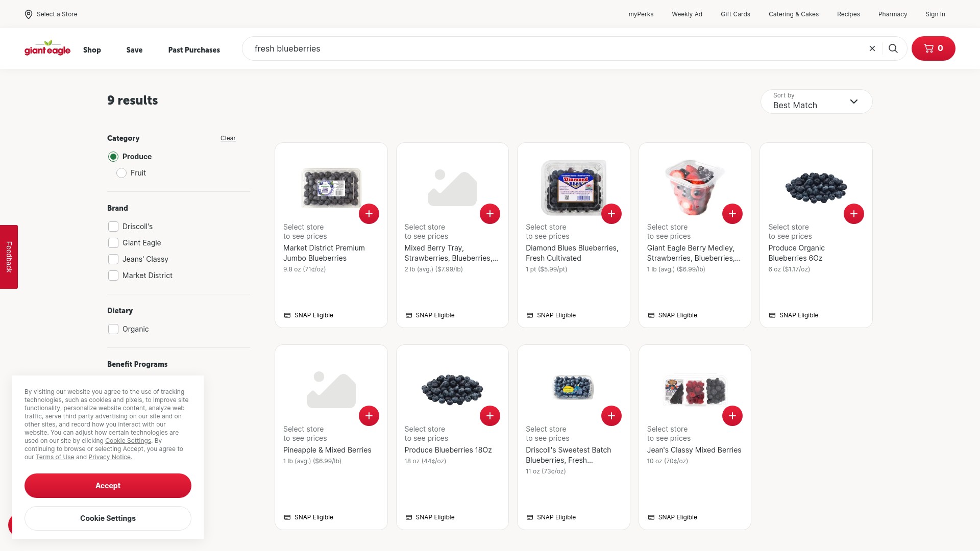Image resolution: width=980 pixels, height=551 pixels.
Task: Check the Giant Eagle brand filter
Action: tap(113, 243)
